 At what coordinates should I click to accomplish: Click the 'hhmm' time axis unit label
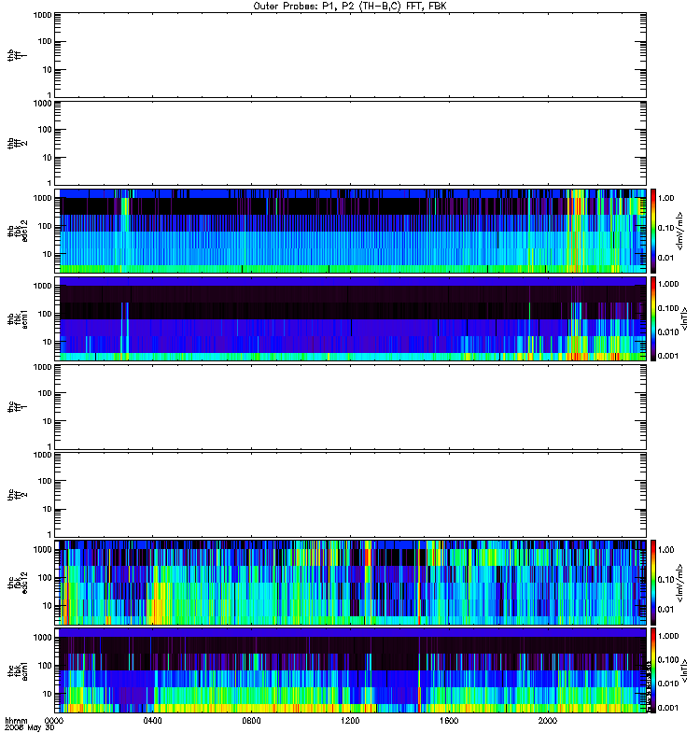(16, 721)
